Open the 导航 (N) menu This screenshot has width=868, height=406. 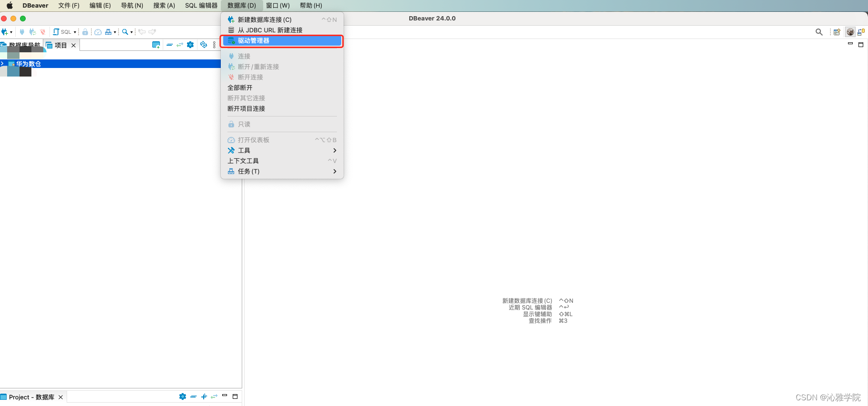132,6
